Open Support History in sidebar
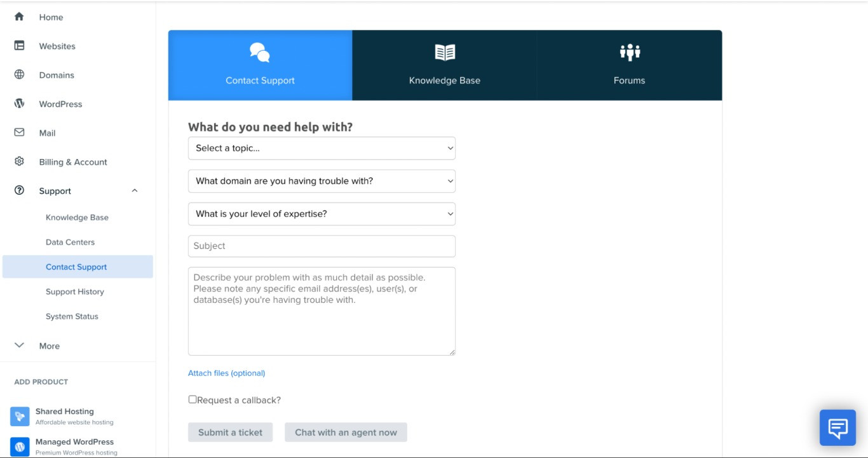Screen dimensions: 868x458 pyautogui.click(x=75, y=292)
